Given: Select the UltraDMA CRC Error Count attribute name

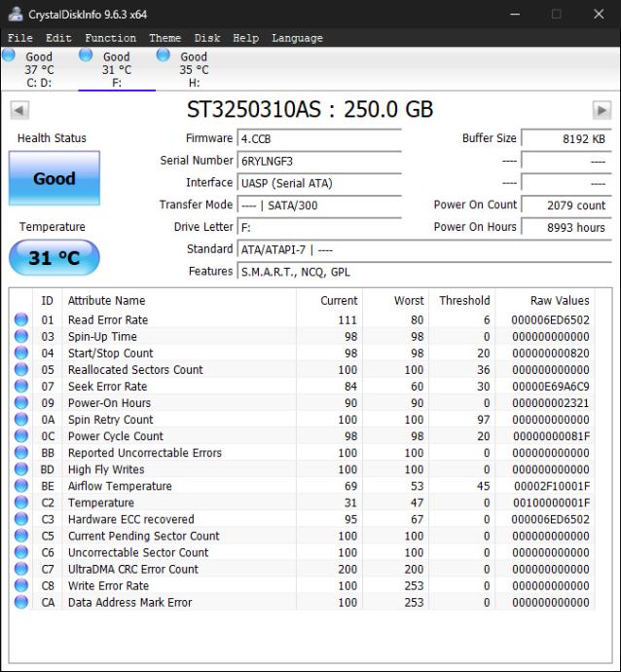Looking at the screenshot, I should [133, 569].
